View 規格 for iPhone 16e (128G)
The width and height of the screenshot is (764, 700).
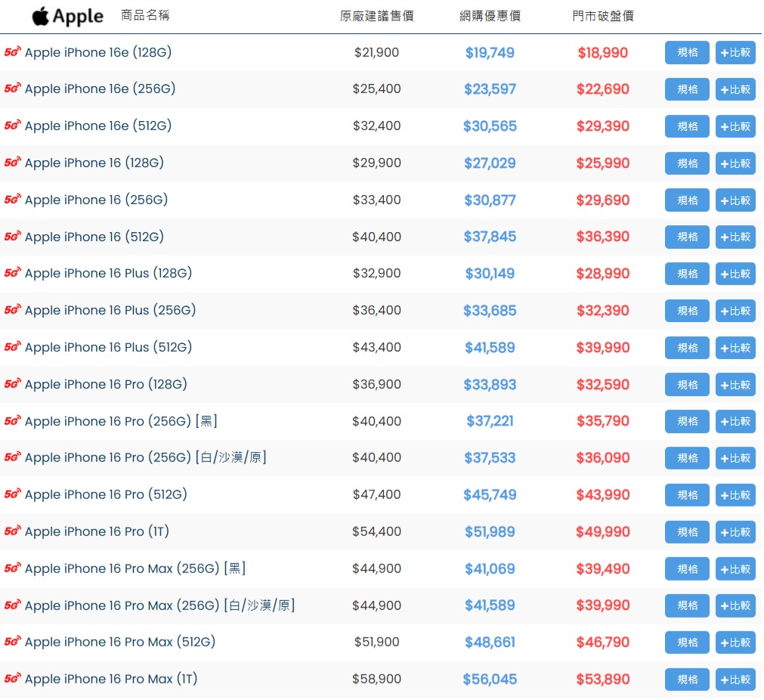point(686,53)
